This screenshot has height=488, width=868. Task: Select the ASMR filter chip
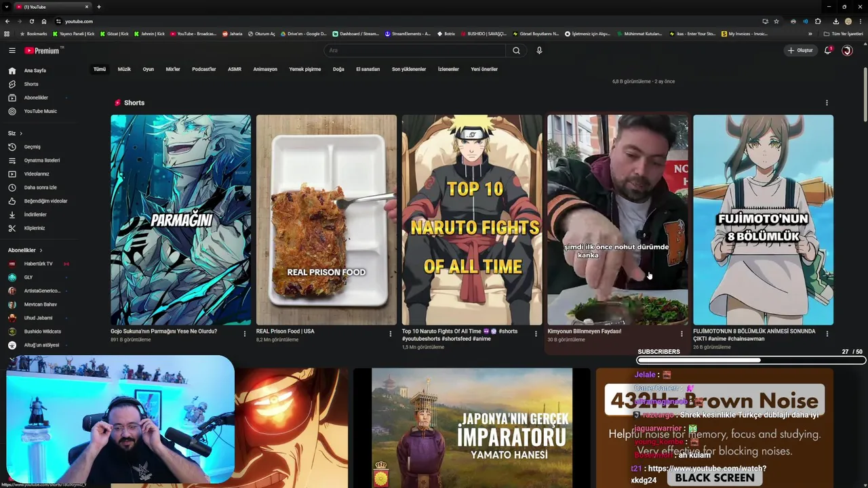(x=235, y=69)
